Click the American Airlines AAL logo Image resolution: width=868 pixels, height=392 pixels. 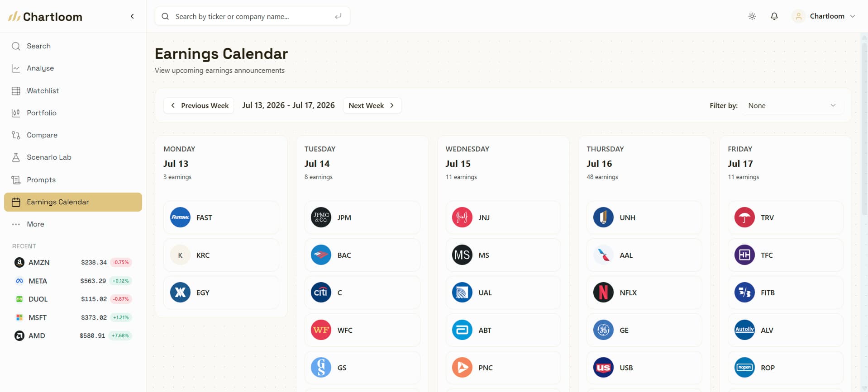click(x=603, y=255)
